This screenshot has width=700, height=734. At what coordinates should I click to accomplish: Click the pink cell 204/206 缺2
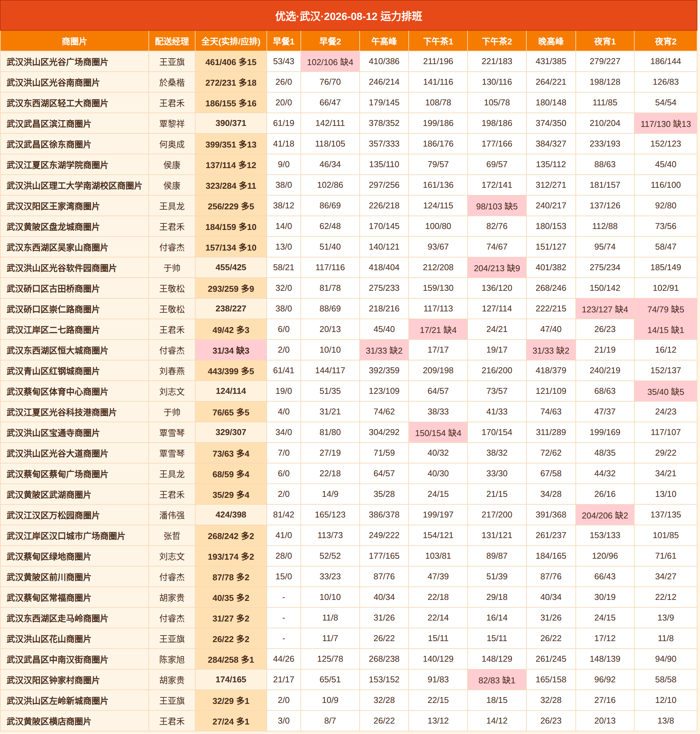(x=605, y=515)
